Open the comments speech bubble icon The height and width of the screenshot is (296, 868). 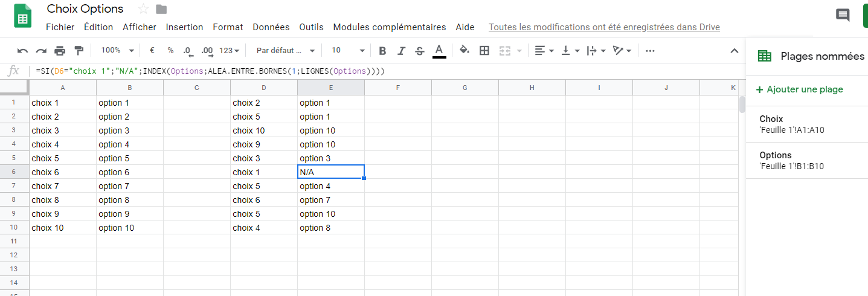click(x=843, y=15)
